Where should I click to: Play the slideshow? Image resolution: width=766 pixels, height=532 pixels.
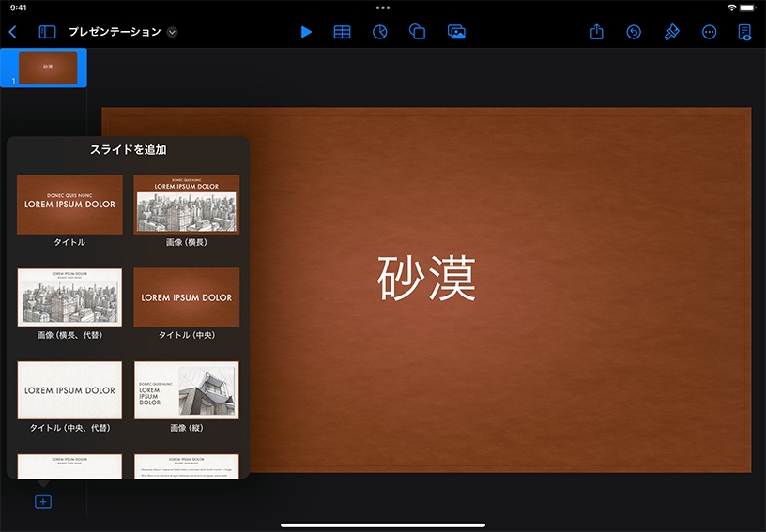click(306, 32)
